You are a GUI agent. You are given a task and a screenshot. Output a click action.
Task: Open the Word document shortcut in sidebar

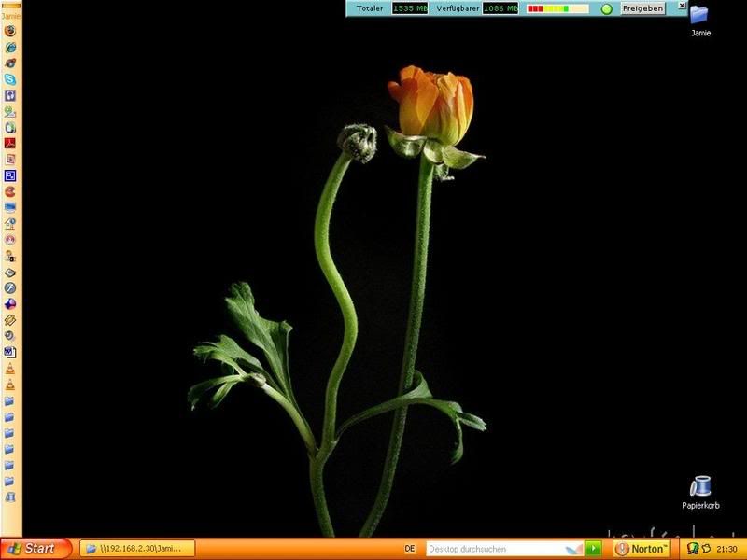tap(10, 352)
